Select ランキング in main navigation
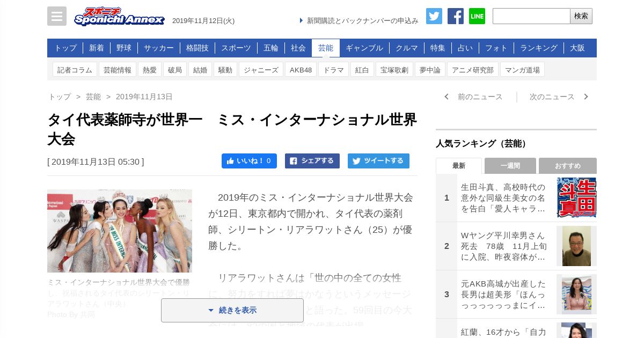Image resolution: width=644 pixels, height=338 pixels. pyautogui.click(x=539, y=48)
